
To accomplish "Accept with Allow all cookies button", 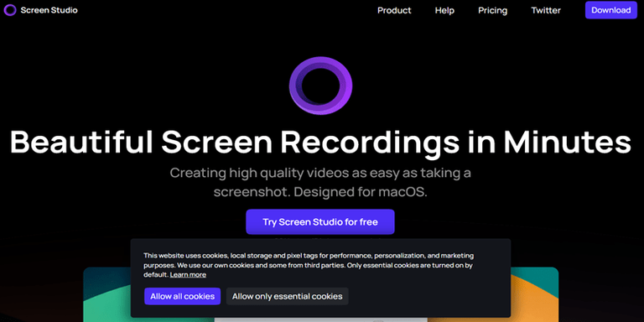I will 182,296.
